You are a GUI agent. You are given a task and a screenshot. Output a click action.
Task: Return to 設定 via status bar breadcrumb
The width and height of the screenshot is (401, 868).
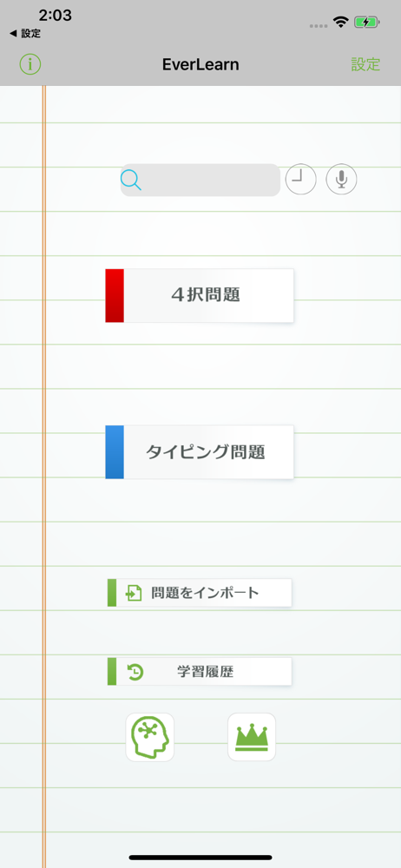25,34
